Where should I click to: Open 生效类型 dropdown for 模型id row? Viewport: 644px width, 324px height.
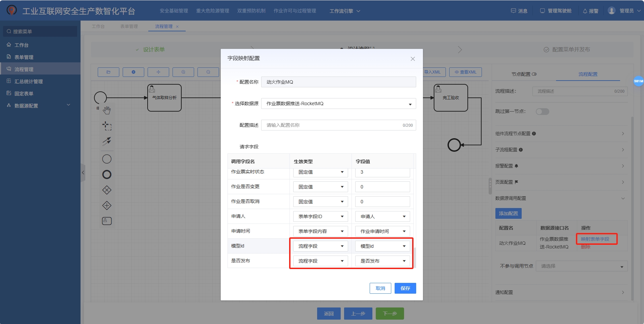(x=320, y=246)
